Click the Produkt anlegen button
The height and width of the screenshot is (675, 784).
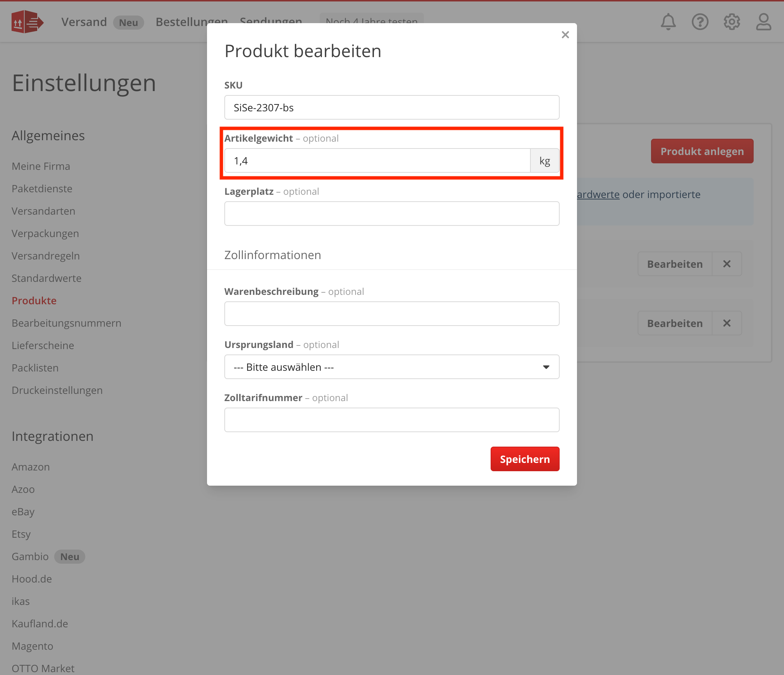(x=702, y=151)
